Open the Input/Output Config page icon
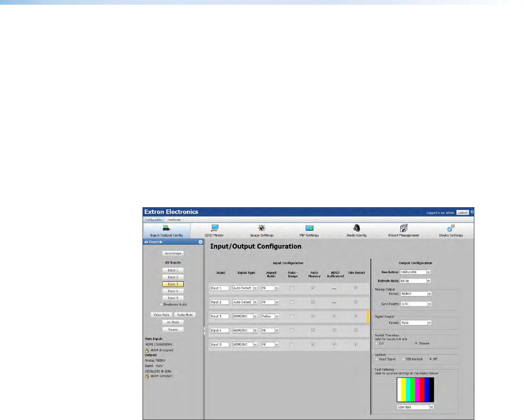 pos(166,228)
